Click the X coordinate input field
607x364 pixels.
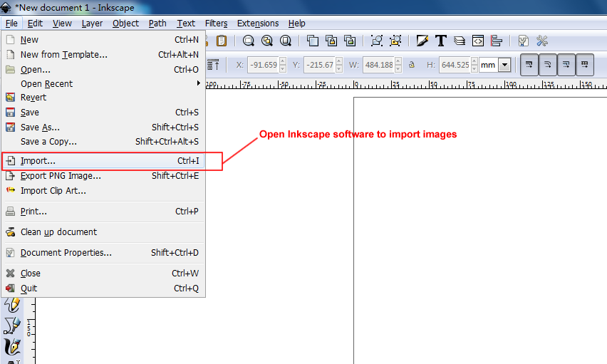point(261,65)
